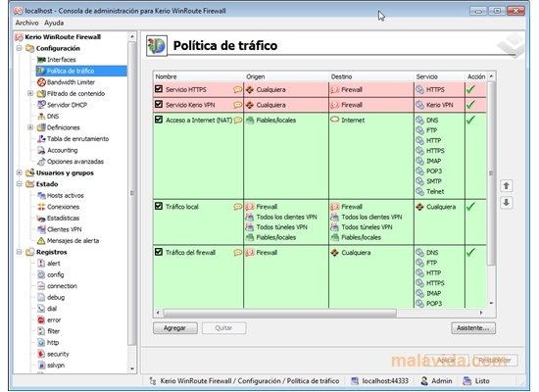Click comment bubble on Servicio HTTPS rule
The image size is (539, 392).
[x=237, y=90]
